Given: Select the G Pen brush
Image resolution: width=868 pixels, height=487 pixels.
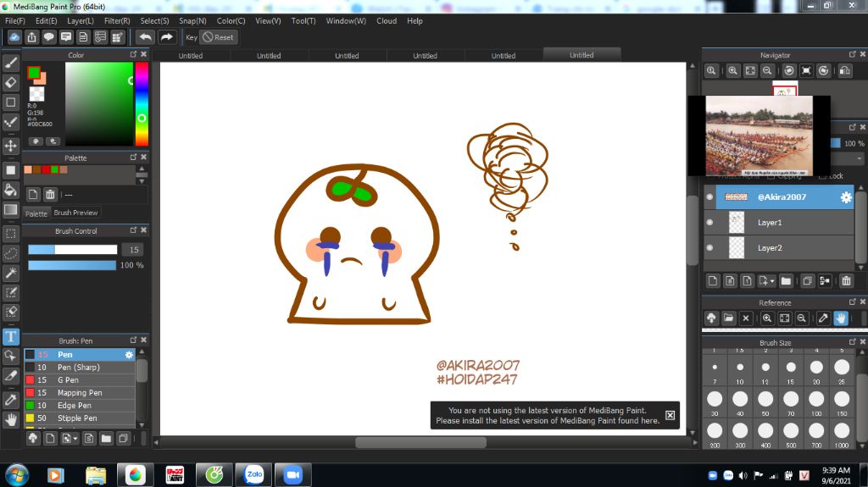Looking at the screenshot, I should (x=79, y=380).
